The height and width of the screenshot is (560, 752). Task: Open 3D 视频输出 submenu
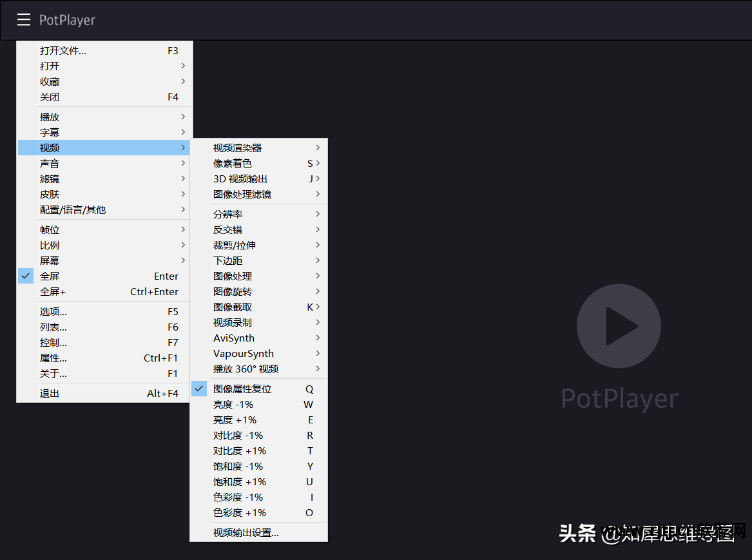tap(258, 179)
